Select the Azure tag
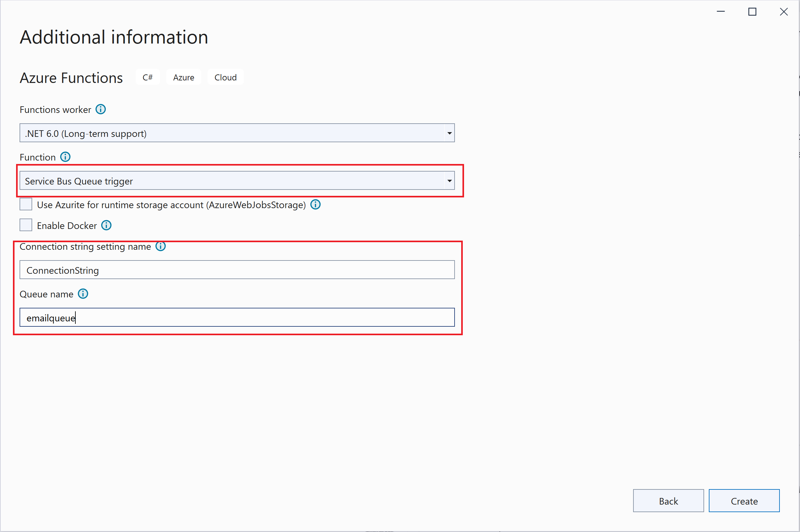This screenshot has width=800, height=532. pyautogui.click(x=183, y=77)
